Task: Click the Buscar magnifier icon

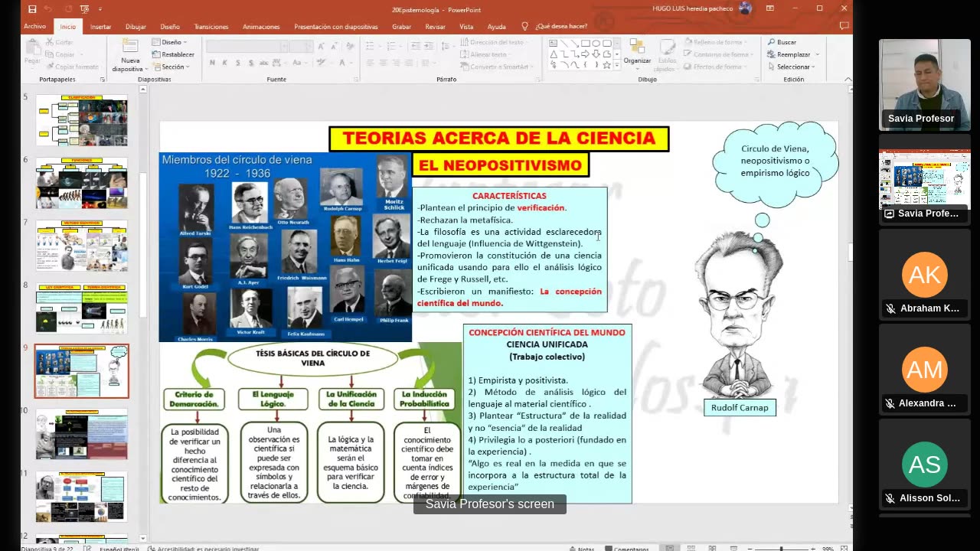Action: (x=771, y=42)
